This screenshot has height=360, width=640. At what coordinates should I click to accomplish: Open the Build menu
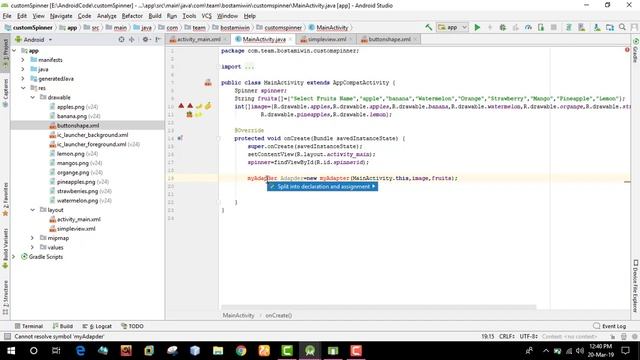155,16
